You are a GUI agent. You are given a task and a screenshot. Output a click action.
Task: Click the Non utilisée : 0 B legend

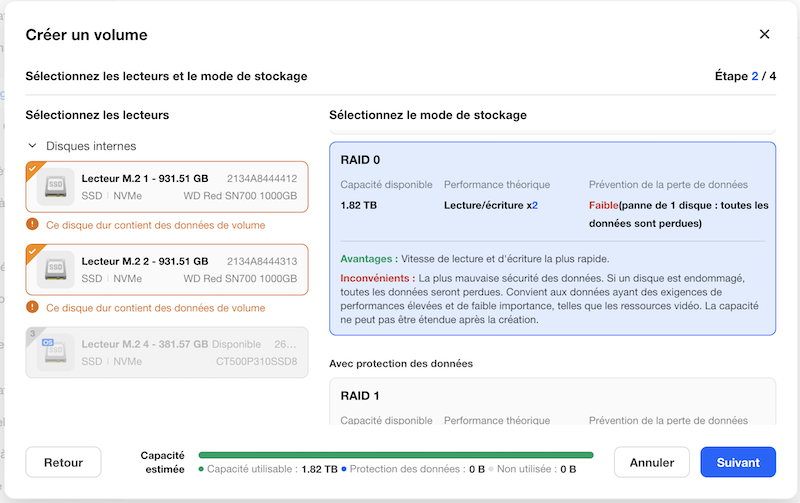coord(532,469)
